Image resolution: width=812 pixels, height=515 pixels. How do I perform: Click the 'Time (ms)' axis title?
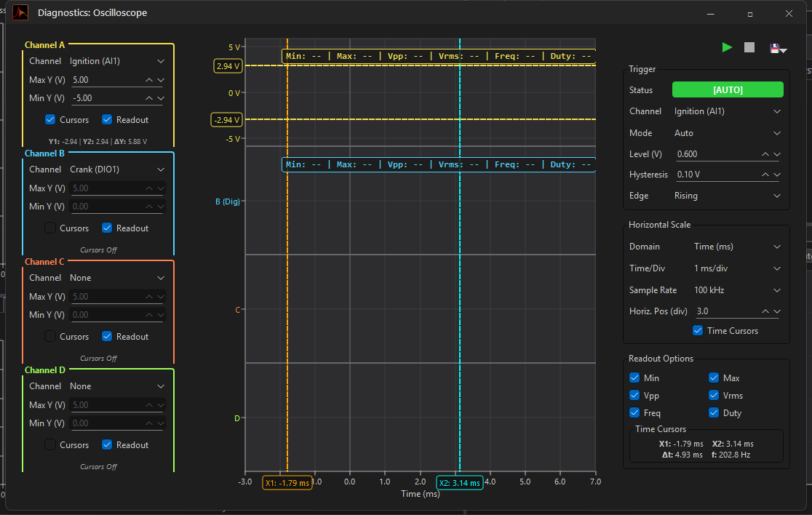pyautogui.click(x=420, y=494)
